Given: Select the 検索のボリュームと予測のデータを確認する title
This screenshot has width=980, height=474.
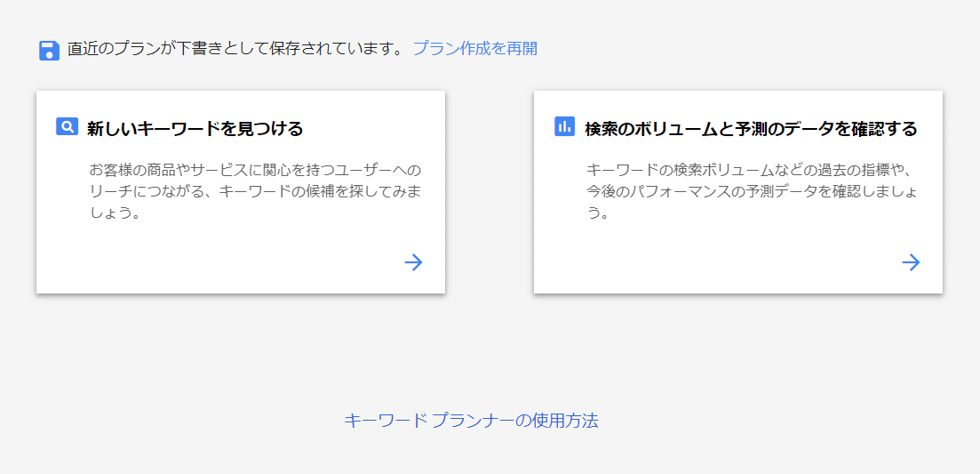Looking at the screenshot, I should [x=751, y=129].
